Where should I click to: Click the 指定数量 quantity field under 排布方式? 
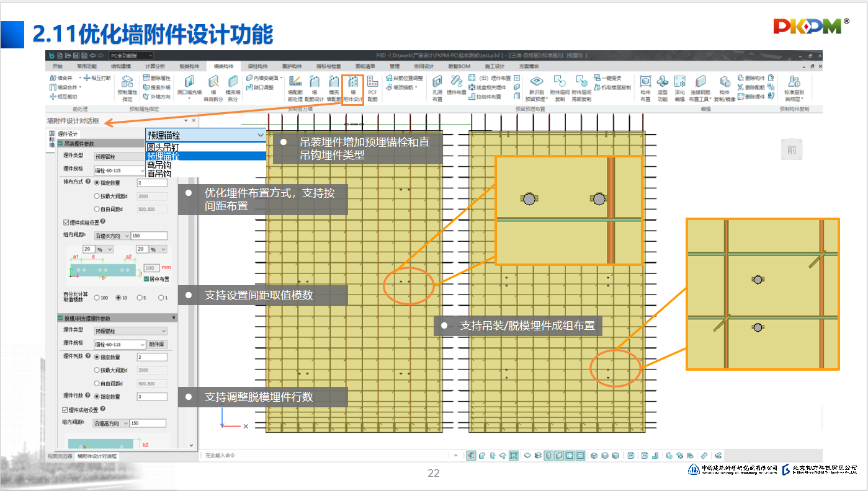[x=152, y=183]
